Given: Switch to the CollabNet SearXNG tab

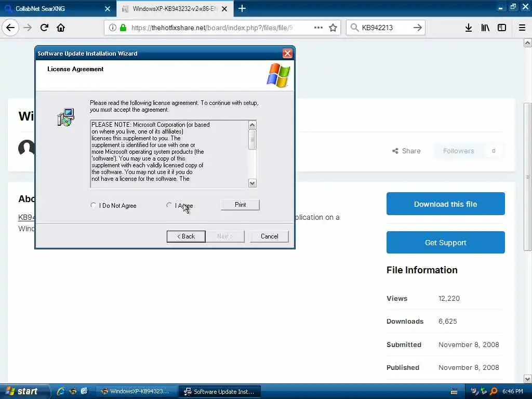Looking at the screenshot, I should tap(58, 8).
